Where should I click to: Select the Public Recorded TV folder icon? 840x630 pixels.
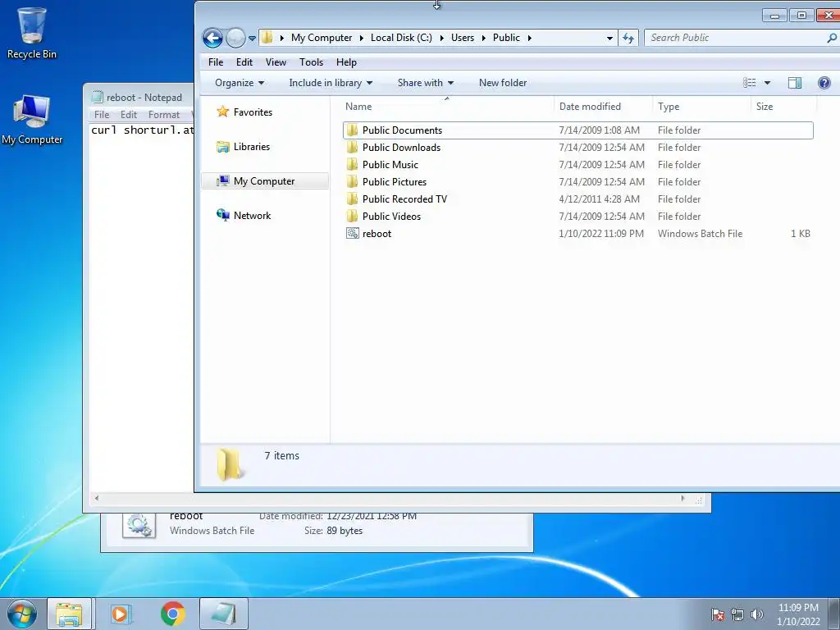[x=352, y=199]
